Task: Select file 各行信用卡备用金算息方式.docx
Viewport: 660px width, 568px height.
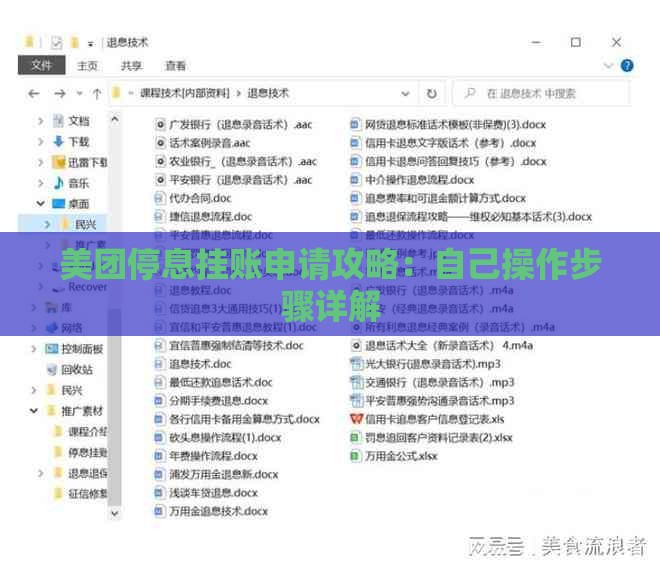Action: point(237,419)
